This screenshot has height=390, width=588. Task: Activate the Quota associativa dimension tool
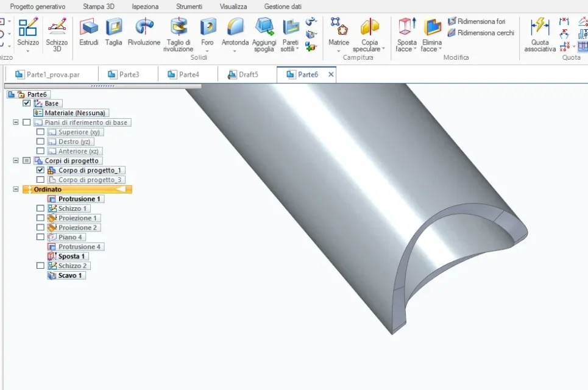(540, 35)
